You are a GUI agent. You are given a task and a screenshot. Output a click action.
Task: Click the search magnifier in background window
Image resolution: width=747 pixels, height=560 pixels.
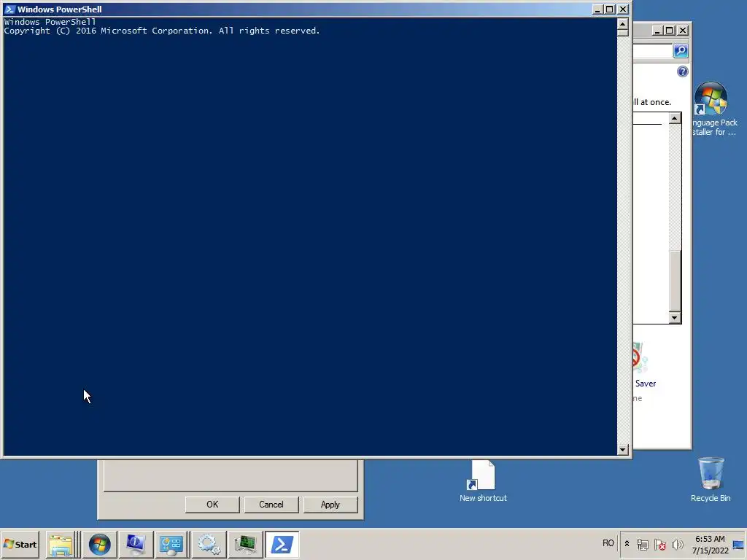click(681, 50)
